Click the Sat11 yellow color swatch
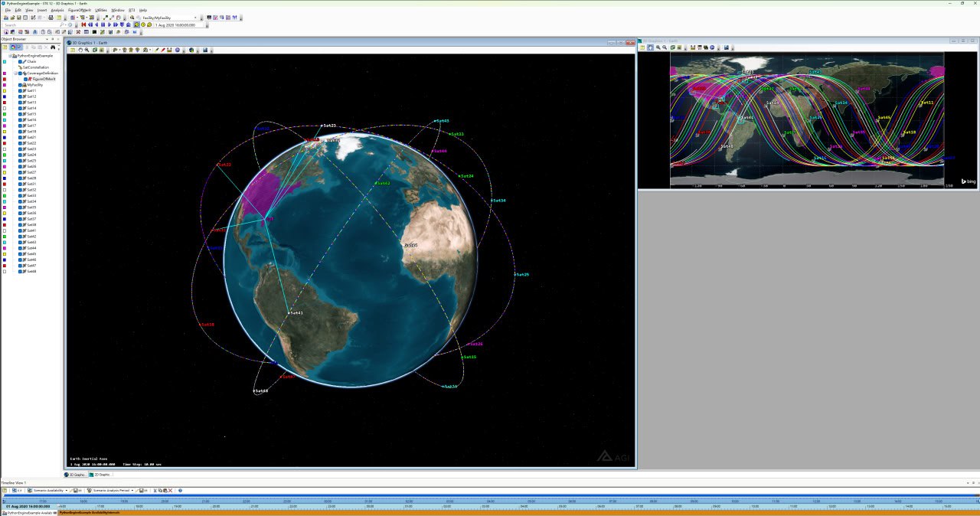This screenshot has height=516, width=980. (x=5, y=90)
